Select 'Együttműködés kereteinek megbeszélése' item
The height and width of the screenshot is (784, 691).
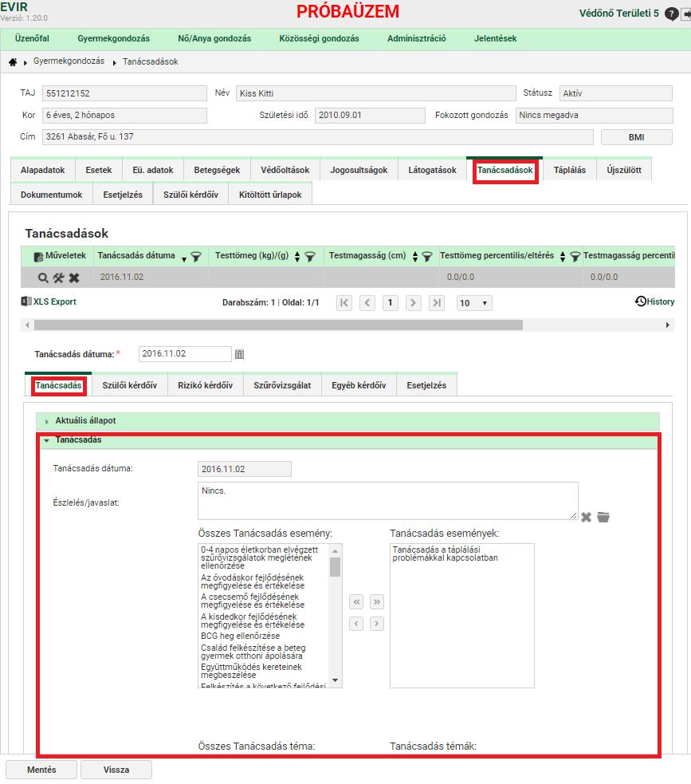point(251,671)
